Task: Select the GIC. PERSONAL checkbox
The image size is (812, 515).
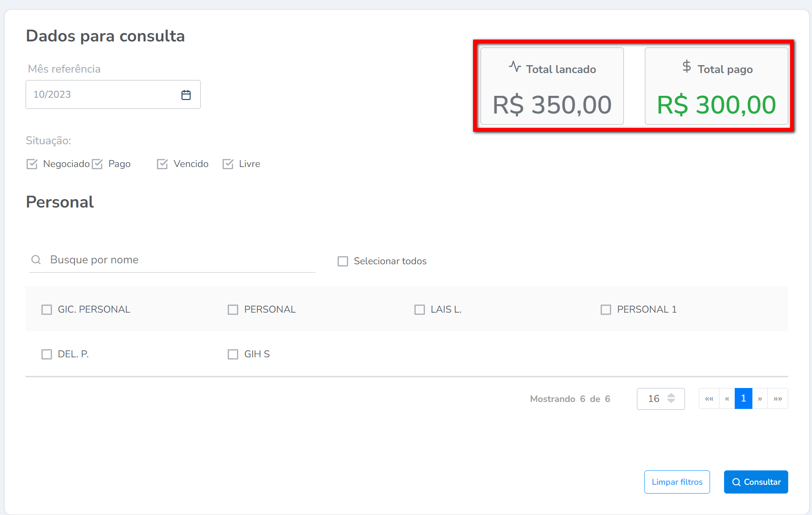Action: pyautogui.click(x=47, y=310)
